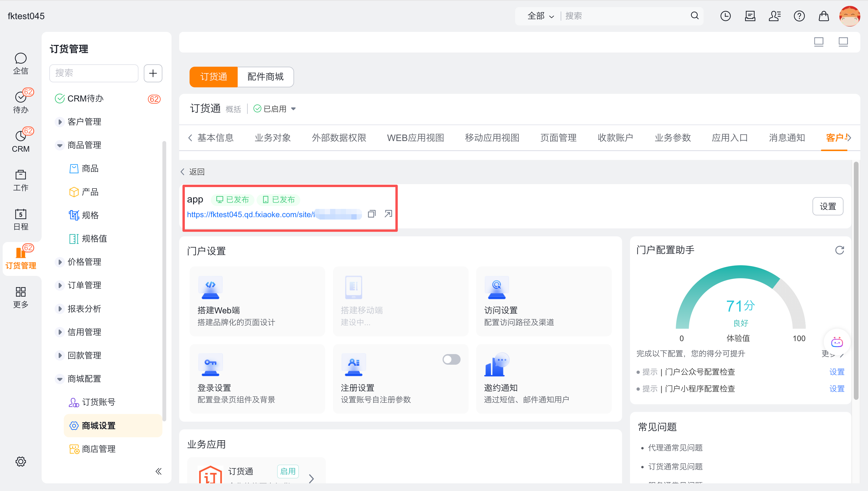Open the 已启用 status dropdown
Viewport: 868px width, 491px height.
[293, 109]
